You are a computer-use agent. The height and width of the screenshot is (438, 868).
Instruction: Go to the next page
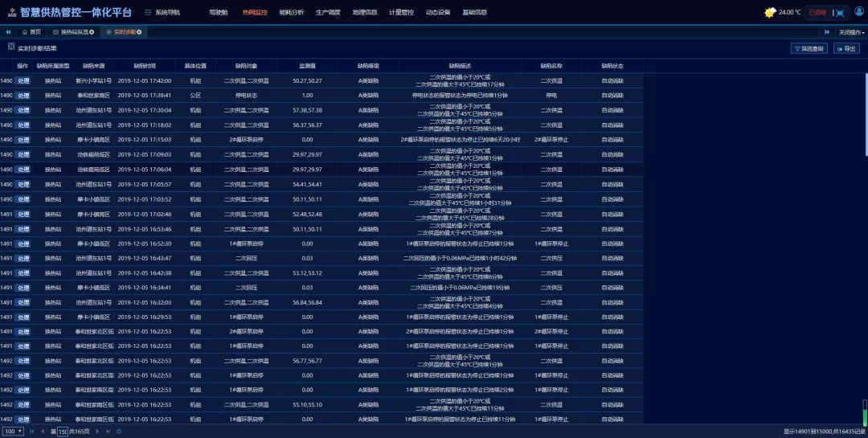pyautogui.click(x=97, y=432)
